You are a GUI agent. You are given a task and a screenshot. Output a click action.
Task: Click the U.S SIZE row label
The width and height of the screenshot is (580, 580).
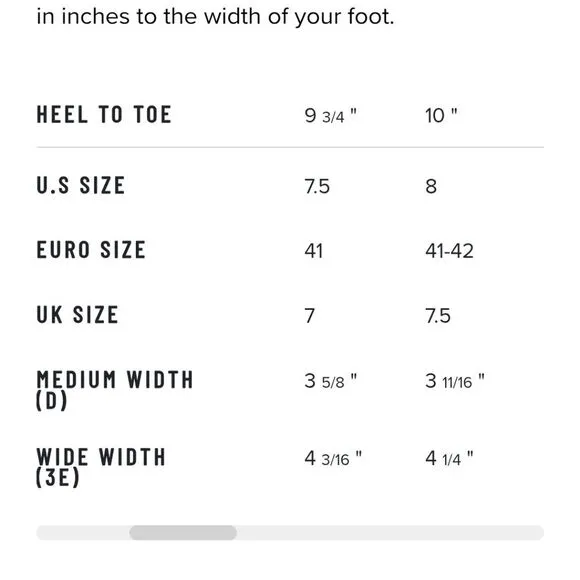[x=80, y=185]
